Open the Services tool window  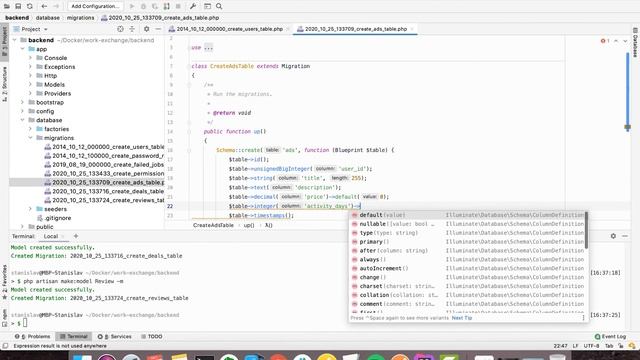[x=115, y=337]
